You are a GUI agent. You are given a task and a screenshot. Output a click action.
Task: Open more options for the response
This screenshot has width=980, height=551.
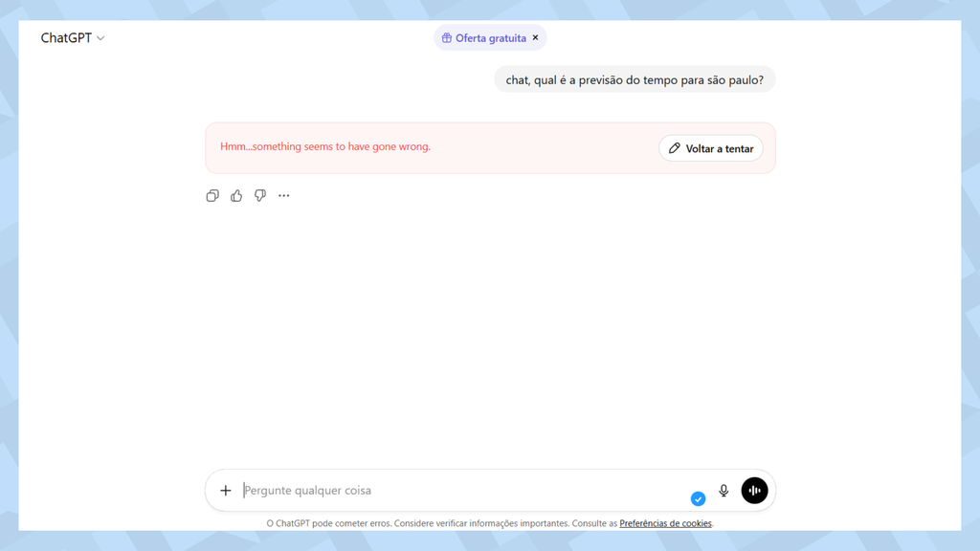283,195
